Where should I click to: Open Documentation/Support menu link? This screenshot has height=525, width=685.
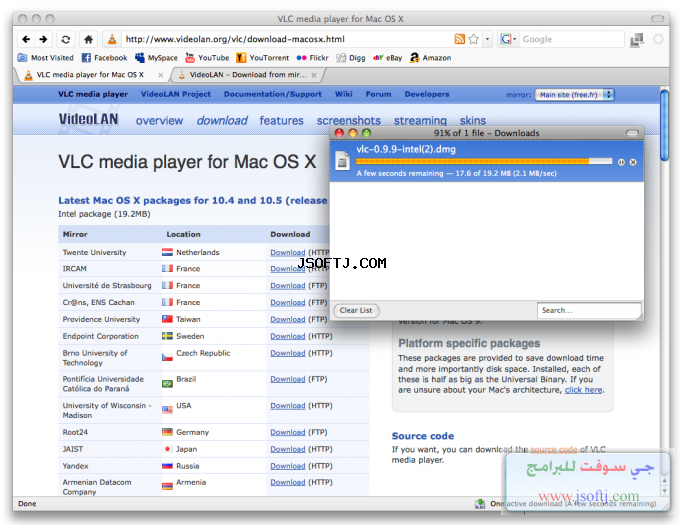click(273, 94)
